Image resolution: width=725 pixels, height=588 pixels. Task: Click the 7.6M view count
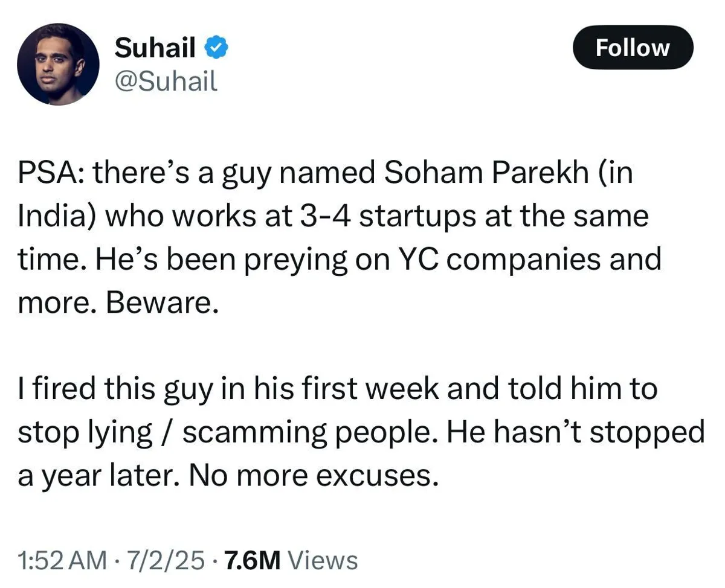point(252,561)
